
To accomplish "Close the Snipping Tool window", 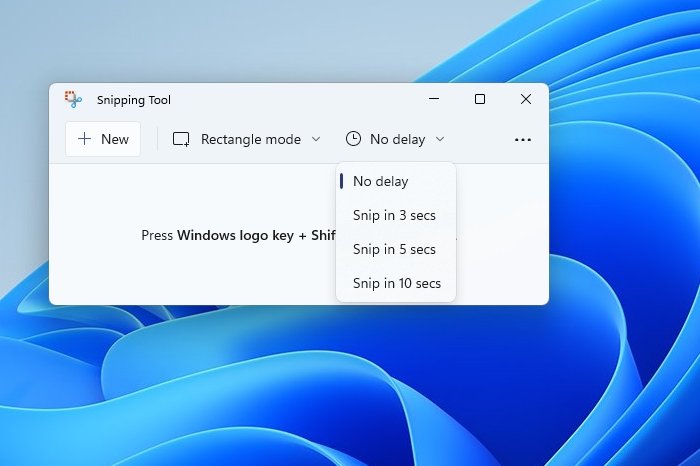I will pyautogui.click(x=526, y=99).
